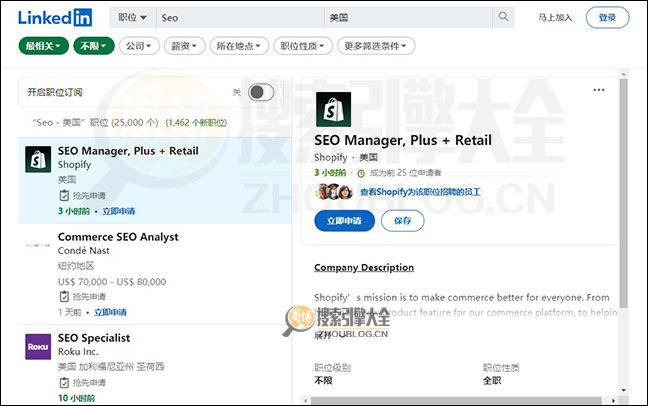The width and height of the screenshot is (648, 406).
Task: Click the 马上加入 join now link
Action: pyautogui.click(x=555, y=18)
